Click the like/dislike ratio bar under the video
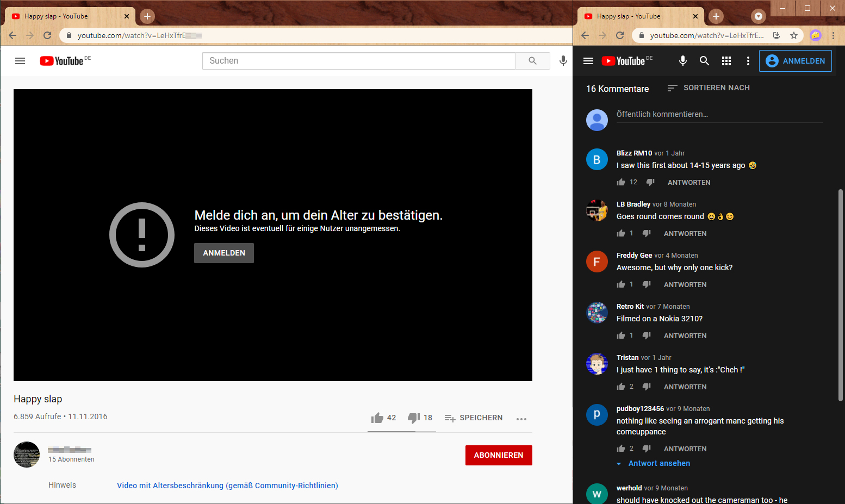 tap(402, 432)
